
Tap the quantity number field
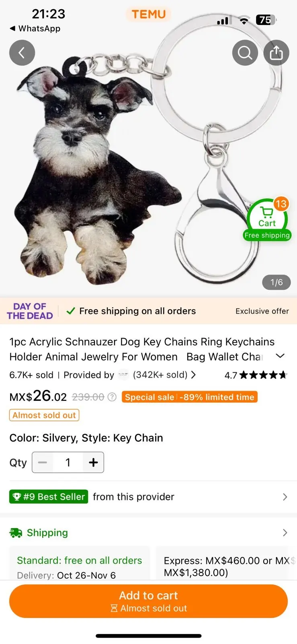click(x=68, y=462)
